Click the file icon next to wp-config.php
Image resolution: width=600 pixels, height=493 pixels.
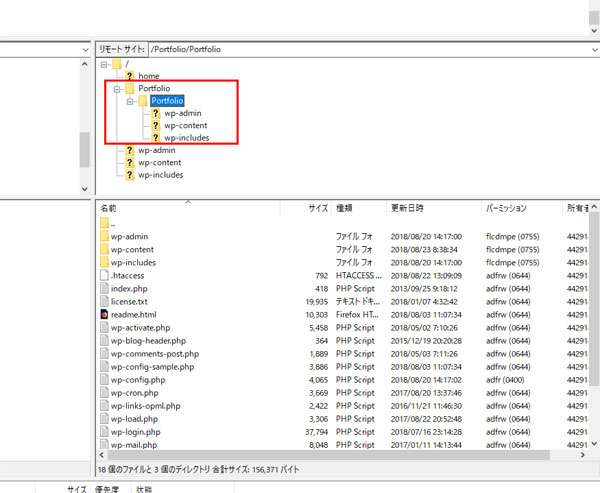104,380
